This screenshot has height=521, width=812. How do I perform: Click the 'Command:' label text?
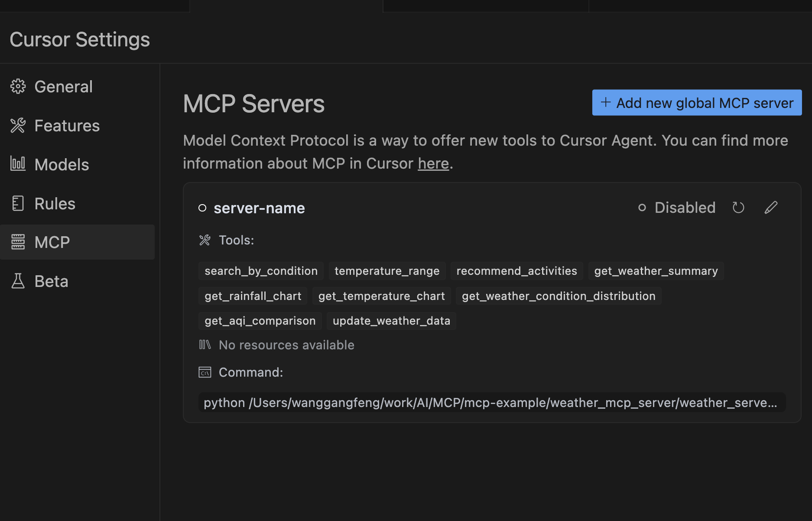tap(251, 372)
